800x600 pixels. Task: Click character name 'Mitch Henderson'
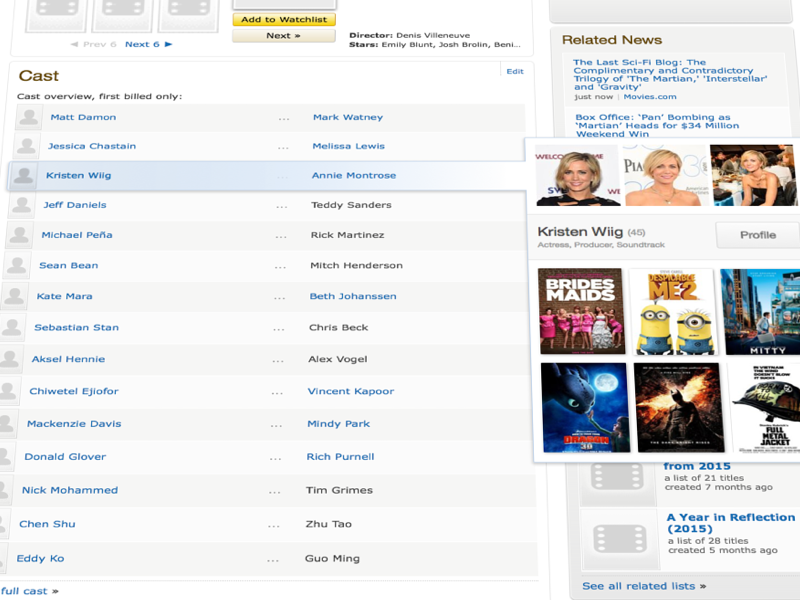356,265
